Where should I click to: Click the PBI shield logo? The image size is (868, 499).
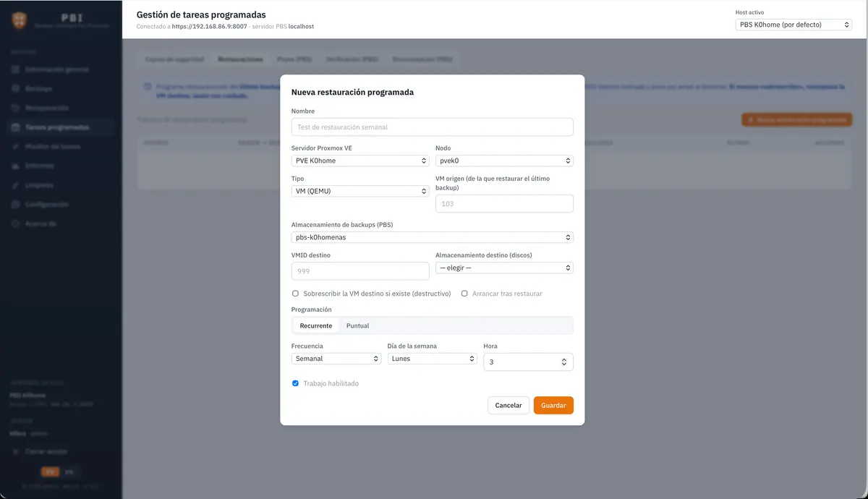(x=20, y=20)
